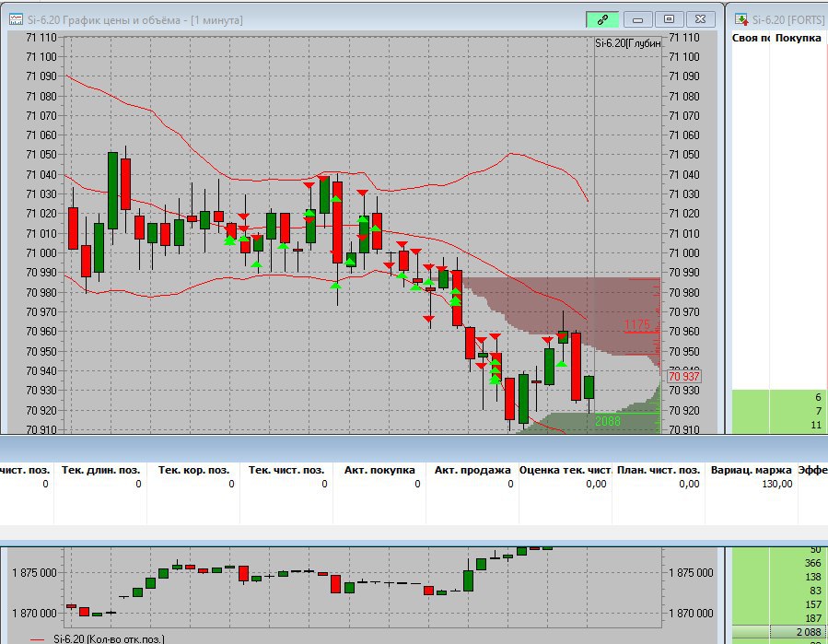The height and width of the screenshot is (644, 828).
Task: Select the order book row with volume 7
Action: click(777, 411)
